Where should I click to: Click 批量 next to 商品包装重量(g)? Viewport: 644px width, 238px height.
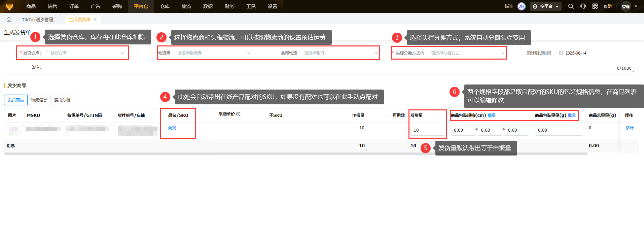pyautogui.click(x=572, y=115)
